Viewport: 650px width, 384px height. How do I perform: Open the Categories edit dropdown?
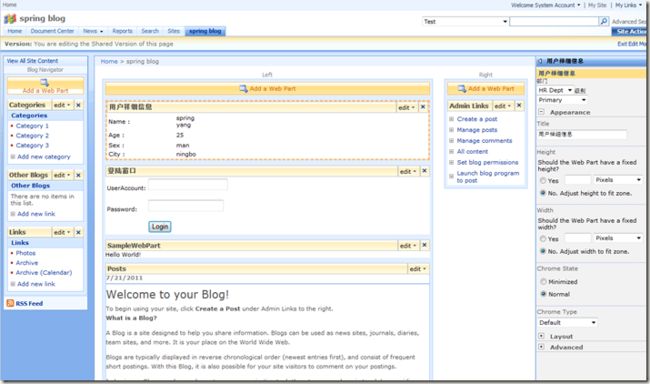62,105
